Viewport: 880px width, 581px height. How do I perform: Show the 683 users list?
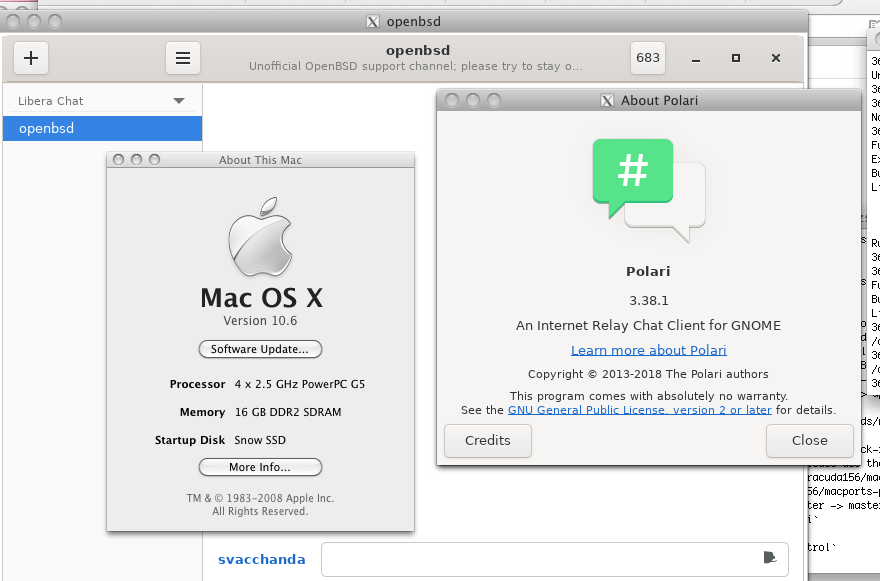pyautogui.click(x=648, y=58)
